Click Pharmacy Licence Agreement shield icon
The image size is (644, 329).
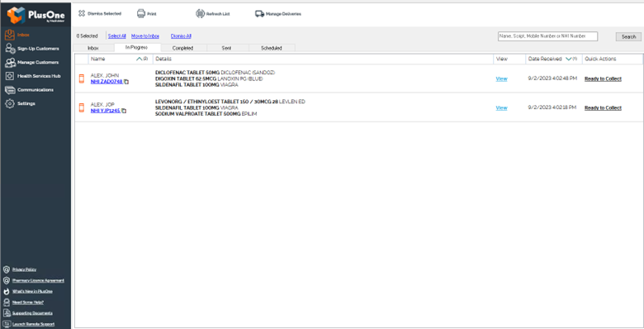pos(6,280)
